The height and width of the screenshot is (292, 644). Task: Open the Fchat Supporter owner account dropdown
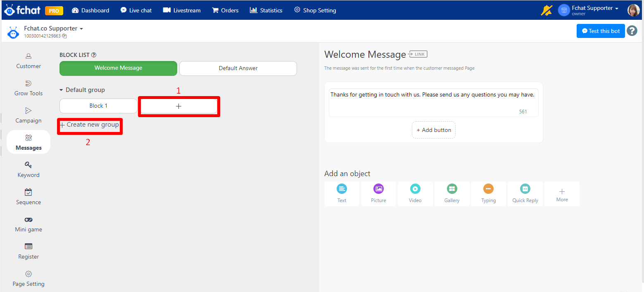point(588,10)
